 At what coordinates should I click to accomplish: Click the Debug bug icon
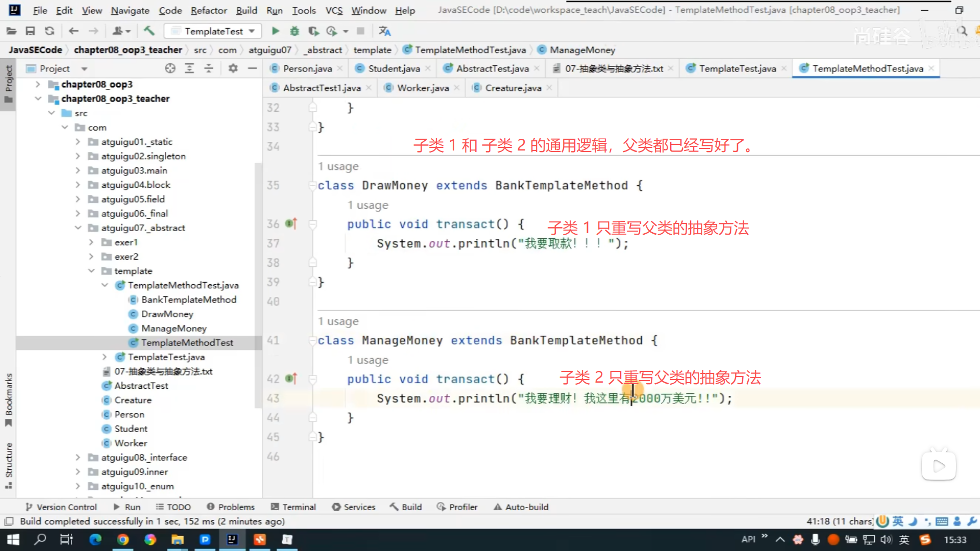click(295, 31)
